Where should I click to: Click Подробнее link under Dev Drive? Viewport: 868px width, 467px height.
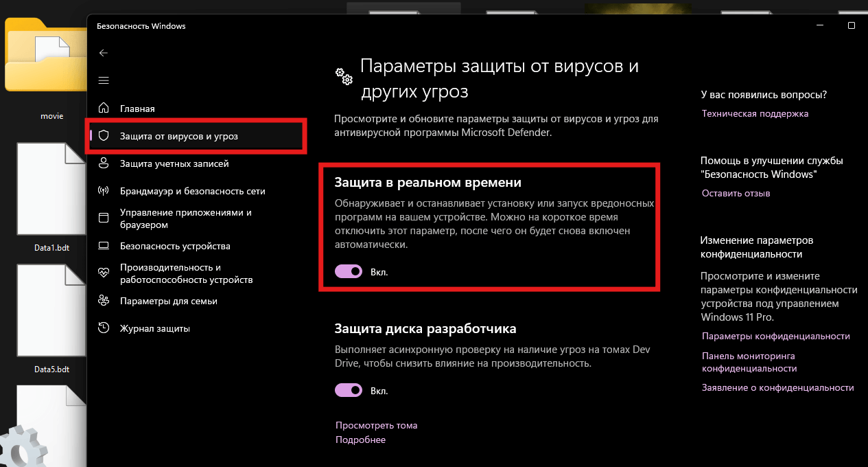[360, 440]
